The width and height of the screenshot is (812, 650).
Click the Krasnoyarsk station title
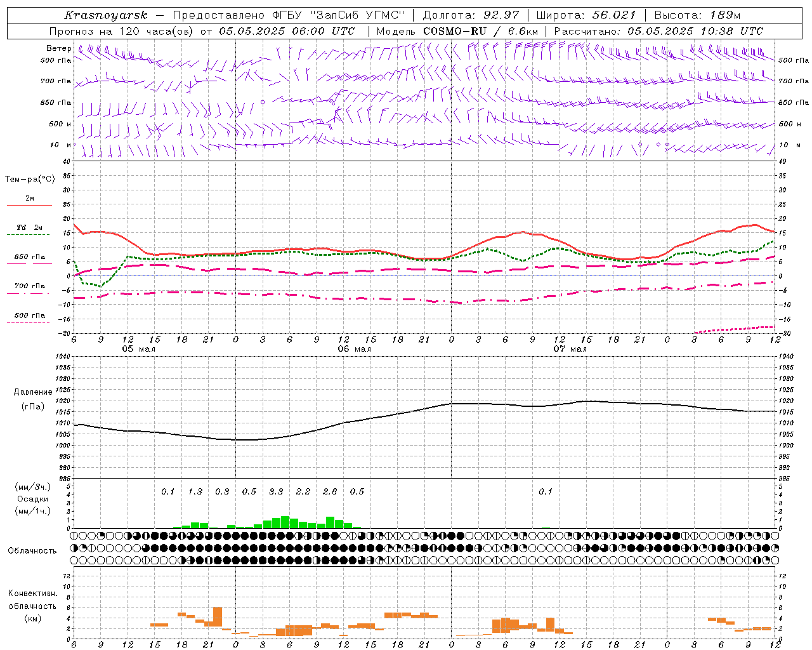click(106, 15)
